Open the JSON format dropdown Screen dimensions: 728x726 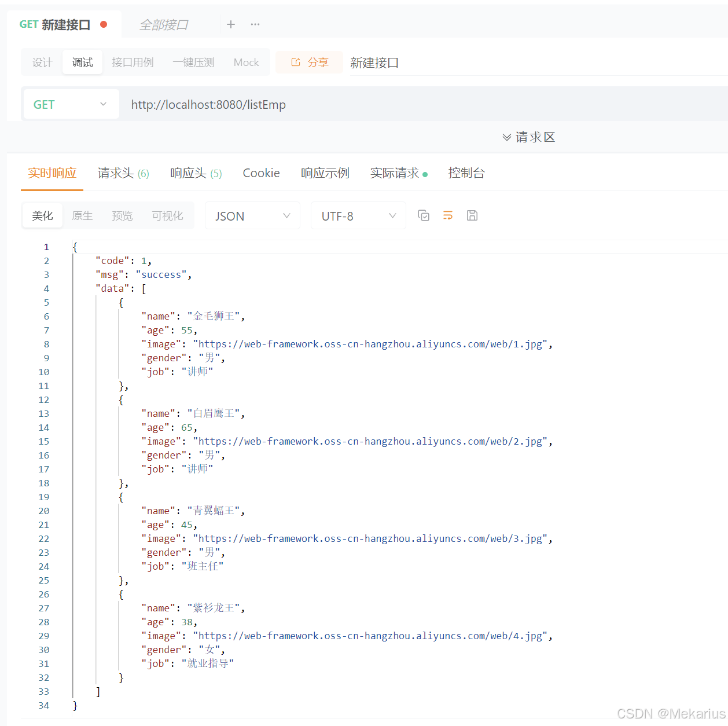click(x=252, y=215)
